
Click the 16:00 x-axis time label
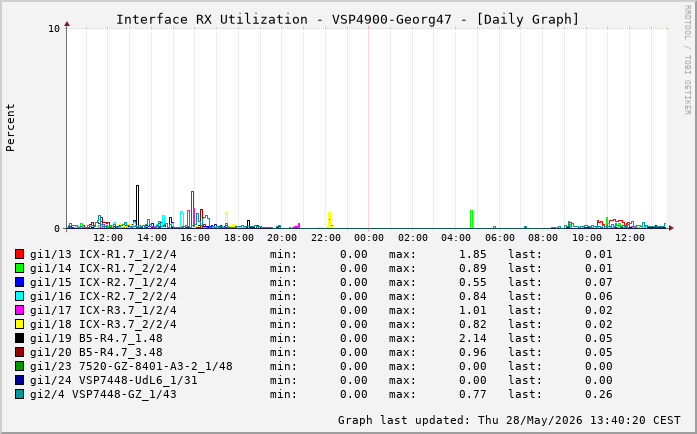(195, 238)
